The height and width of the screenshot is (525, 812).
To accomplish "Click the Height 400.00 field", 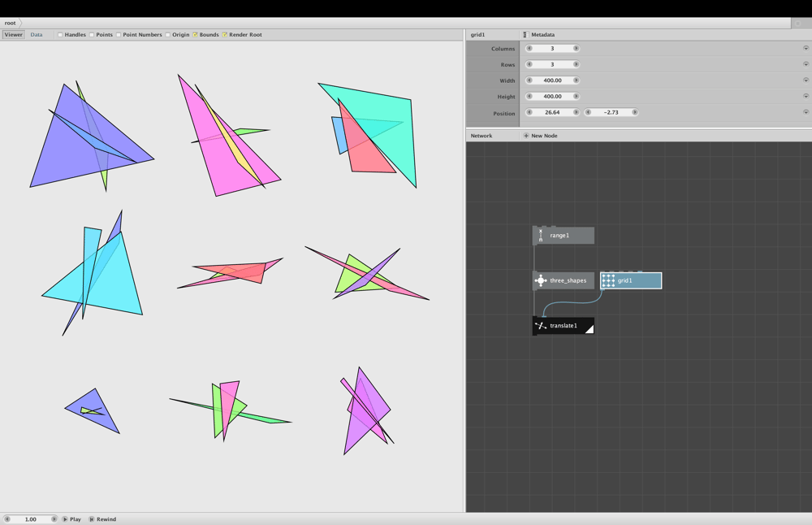I will point(552,97).
